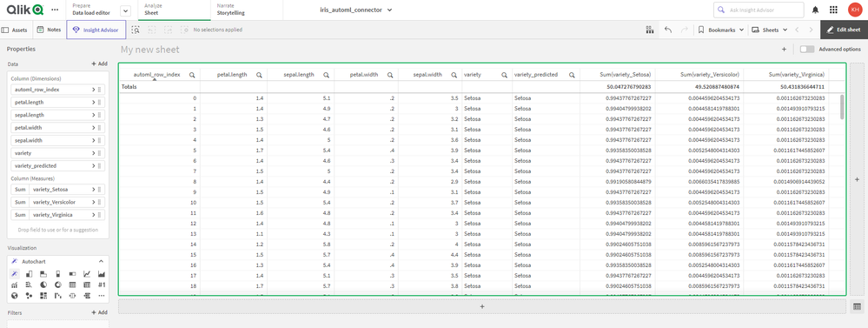Image resolution: width=868 pixels, height=328 pixels.
Task: Choose the combo chart visualization icon
Action: click(15, 284)
